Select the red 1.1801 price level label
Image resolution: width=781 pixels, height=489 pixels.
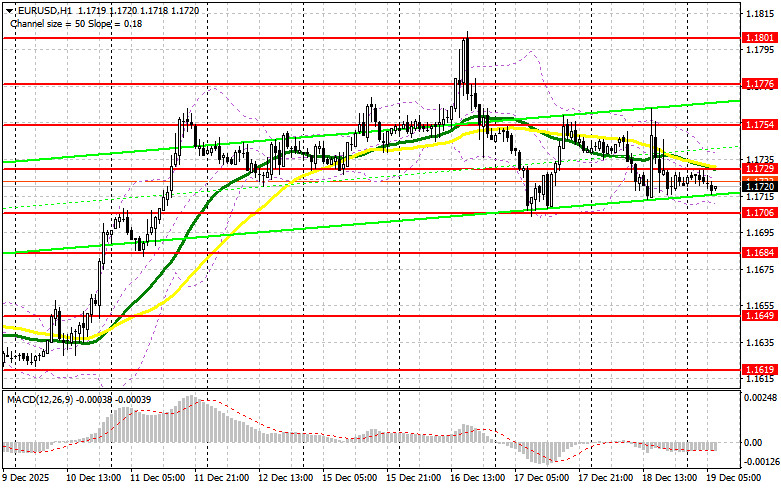(x=759, y=37)
